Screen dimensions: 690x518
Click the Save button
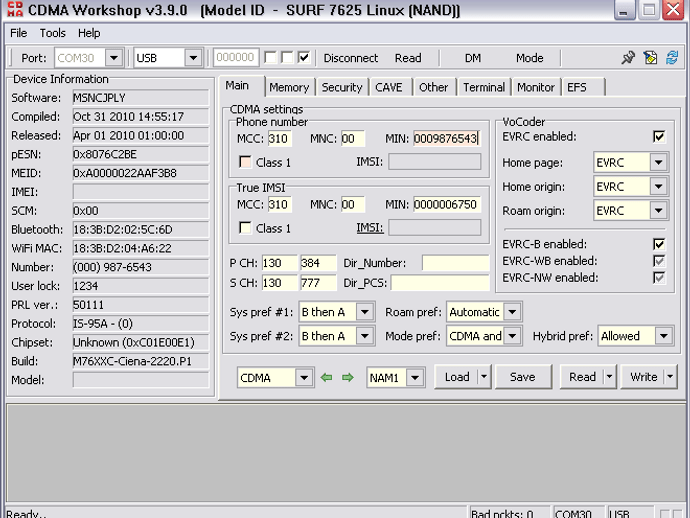(x=523, y=377)
